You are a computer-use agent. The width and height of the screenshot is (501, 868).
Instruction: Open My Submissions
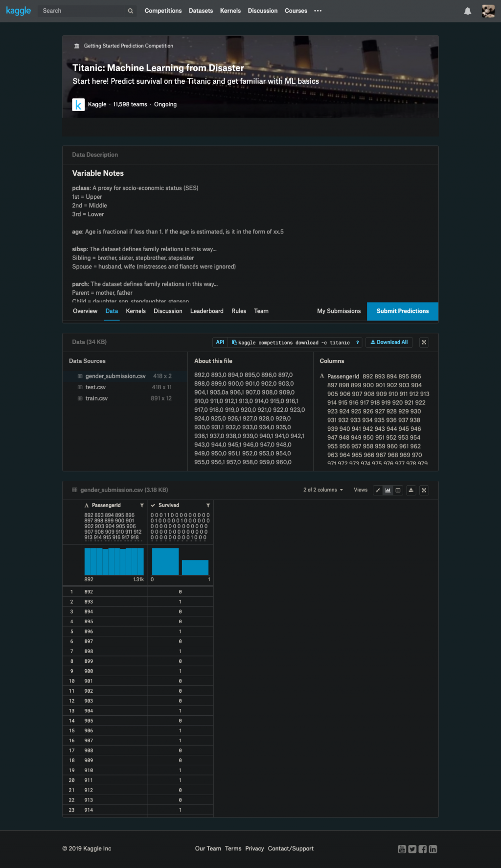(x=339, y=311)
